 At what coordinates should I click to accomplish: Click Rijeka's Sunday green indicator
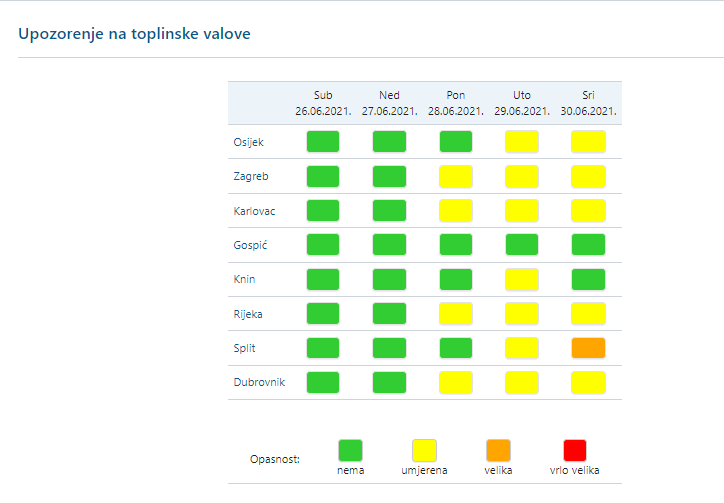point(389,313)
